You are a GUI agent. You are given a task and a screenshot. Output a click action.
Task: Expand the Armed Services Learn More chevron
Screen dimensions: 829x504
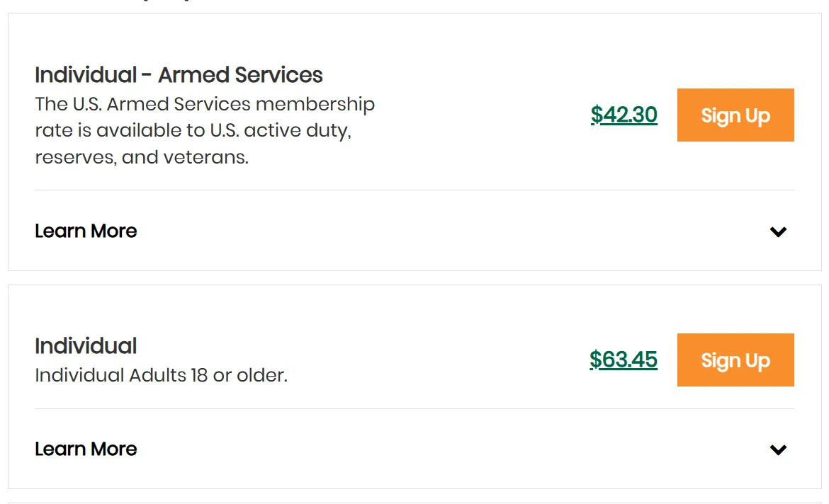click(x=778, y=231)
